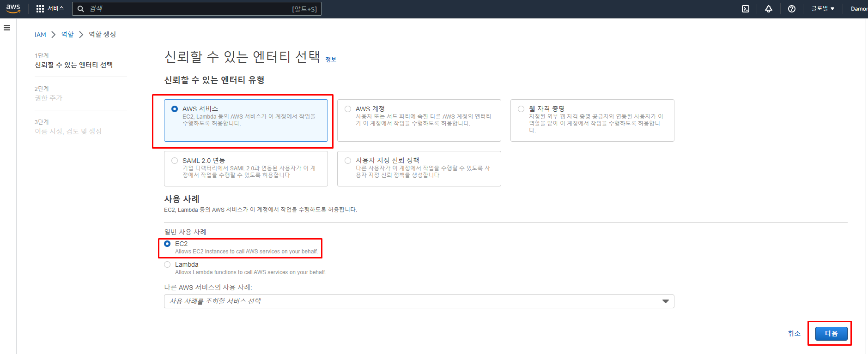Select the AWS 계정 entity type
868x354 pixels.
click(x=419, y=120)
